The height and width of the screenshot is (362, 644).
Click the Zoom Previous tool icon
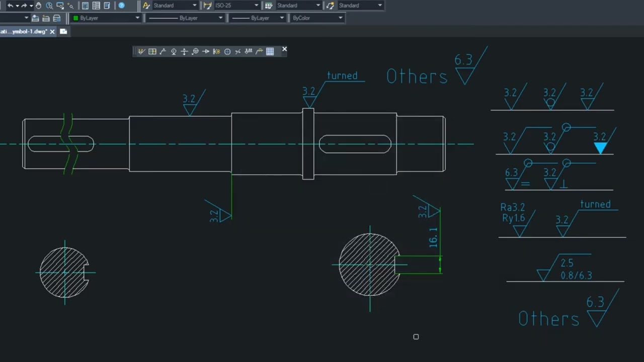click(x=70, y=6)
